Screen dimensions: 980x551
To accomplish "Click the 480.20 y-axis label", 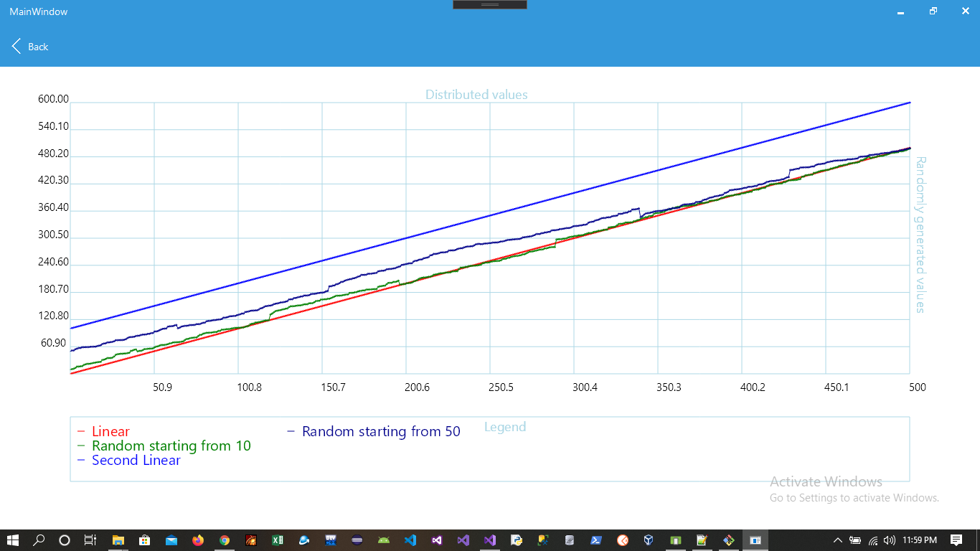I will click(x=54, y=154).
